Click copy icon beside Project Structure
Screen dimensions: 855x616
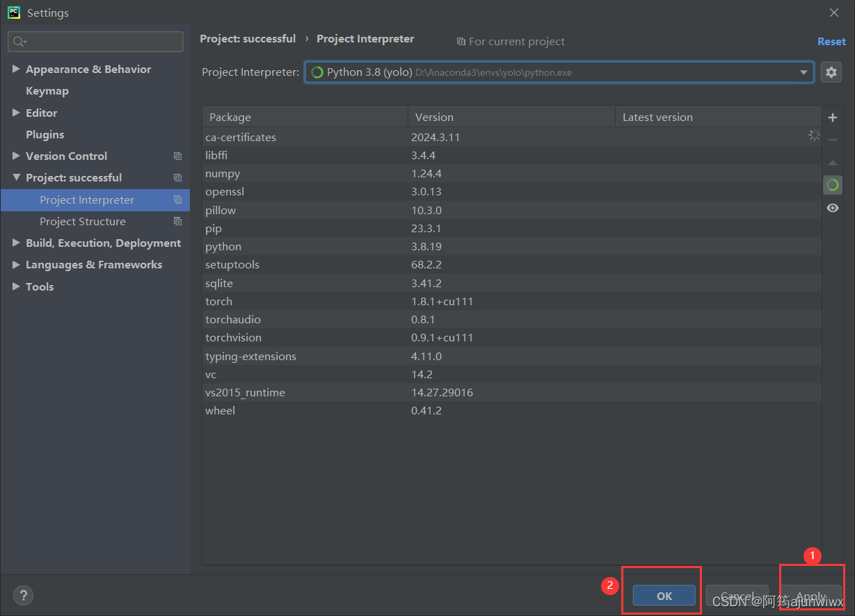(177, 221)
